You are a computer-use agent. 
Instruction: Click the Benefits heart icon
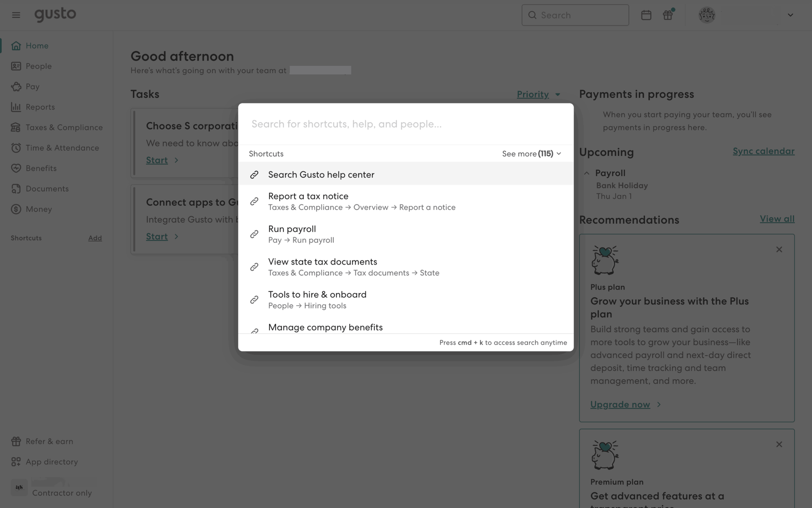pyautogui.click(x=16, y=168)
